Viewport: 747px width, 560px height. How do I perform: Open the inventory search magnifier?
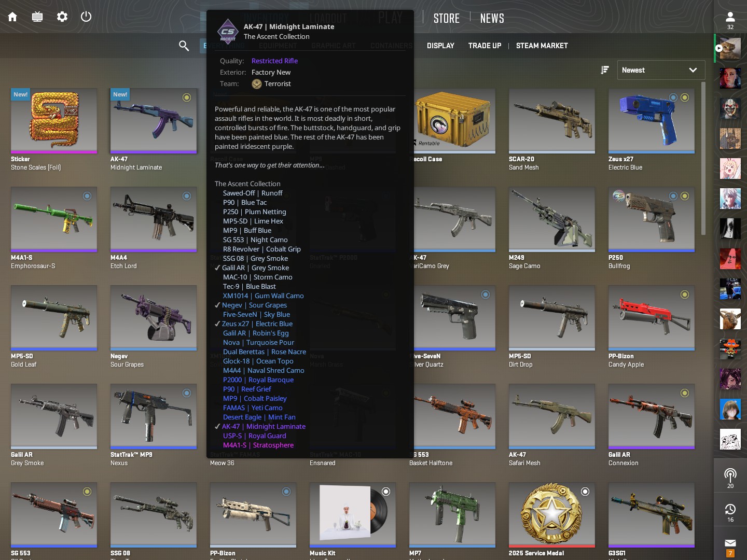[184, 46]
